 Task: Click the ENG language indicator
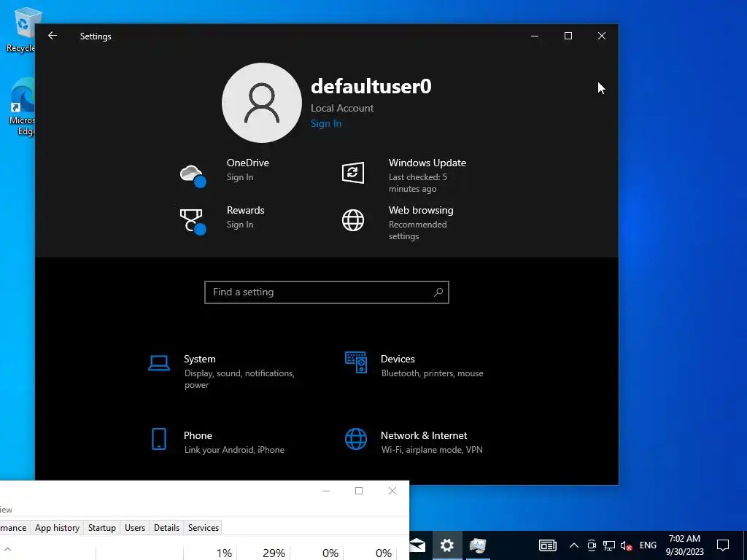[648, 545]
